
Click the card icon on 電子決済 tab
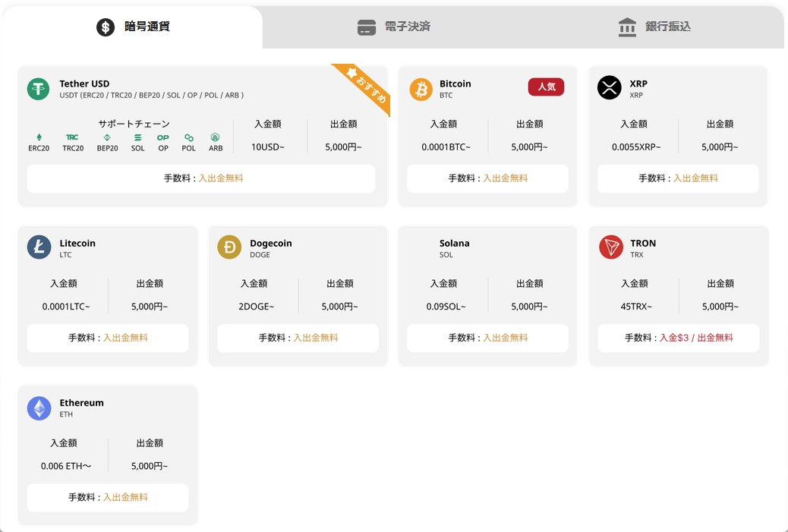(367, 27)
